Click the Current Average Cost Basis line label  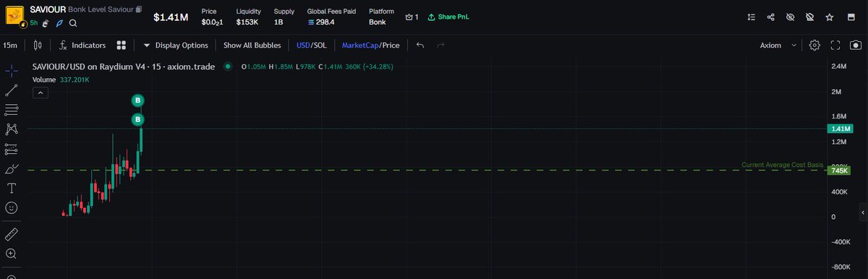click(783, 165)
